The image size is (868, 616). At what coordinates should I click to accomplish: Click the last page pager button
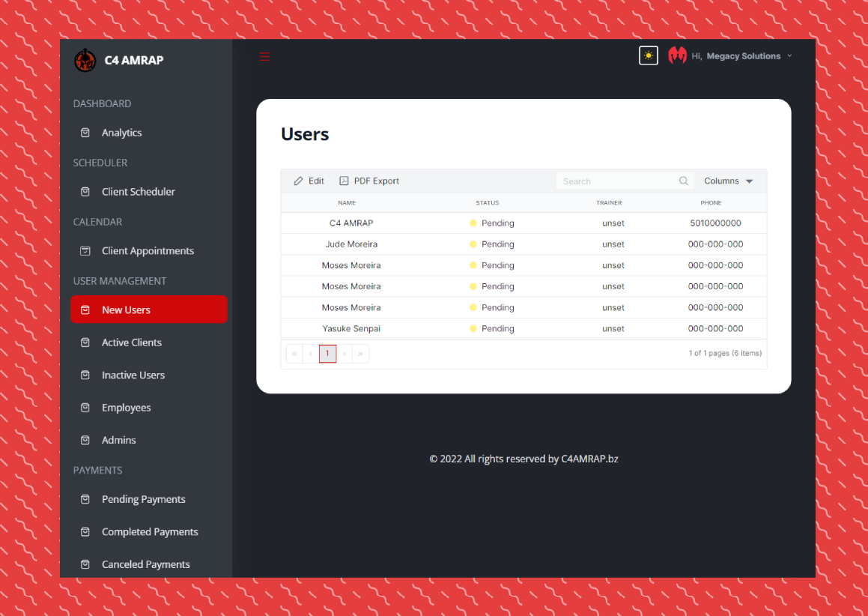(360, 354)
